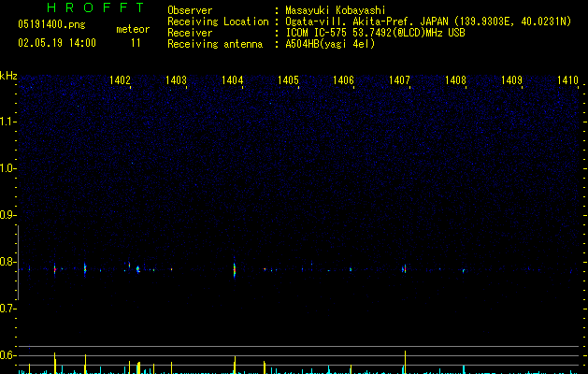Click the 0.6 frequency axis label
The image size is (588, 374).
(x=7, y=355)
